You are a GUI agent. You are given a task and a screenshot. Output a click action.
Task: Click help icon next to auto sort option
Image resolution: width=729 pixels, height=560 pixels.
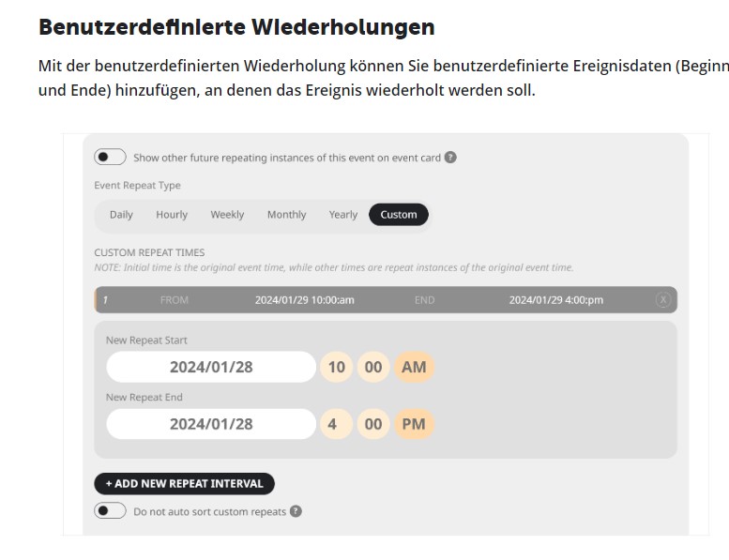(x=296, y=511)
